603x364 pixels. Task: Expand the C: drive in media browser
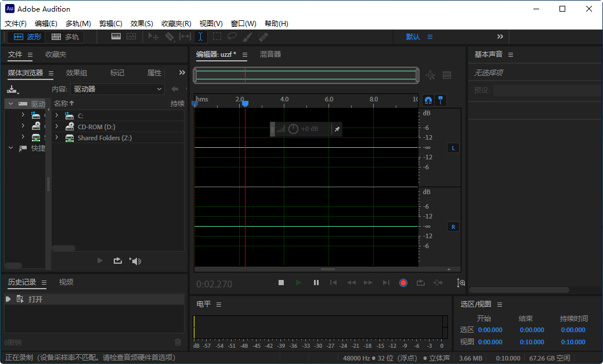point(56,115)
